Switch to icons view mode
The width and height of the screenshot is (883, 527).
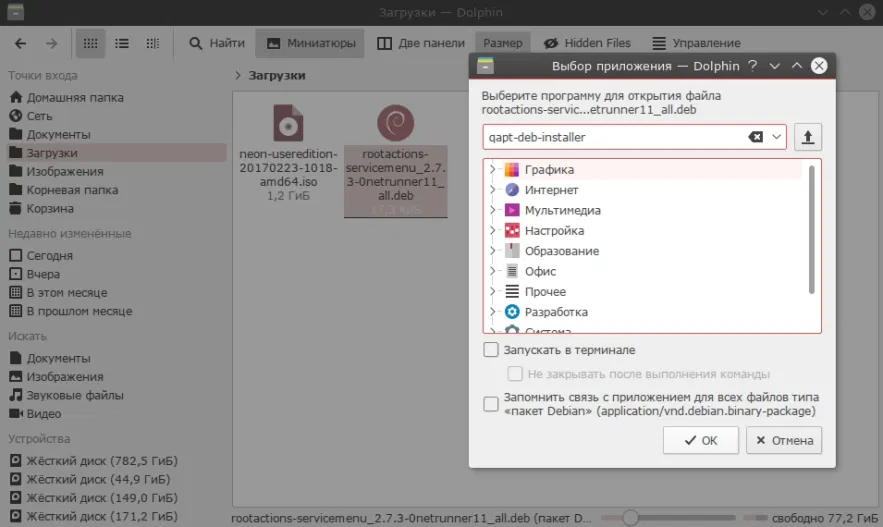[x=90, y=43]
